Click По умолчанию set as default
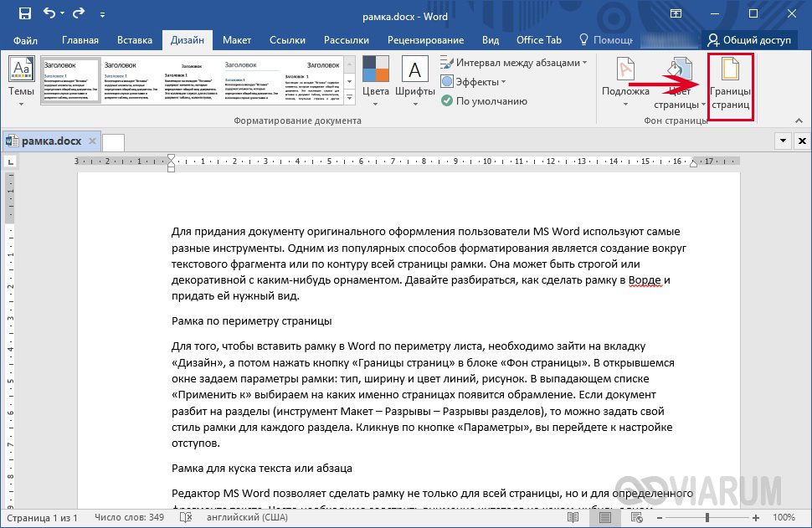 click(484, 101)
